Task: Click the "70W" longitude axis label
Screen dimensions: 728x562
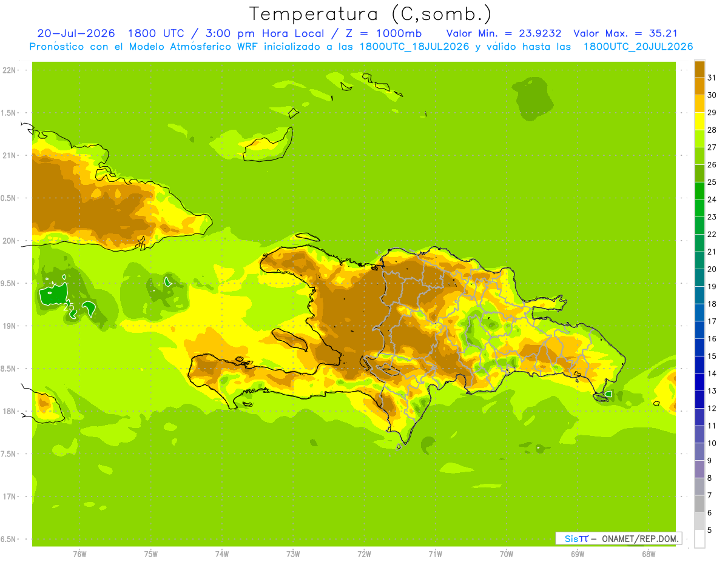Action: tap(507, 554)
